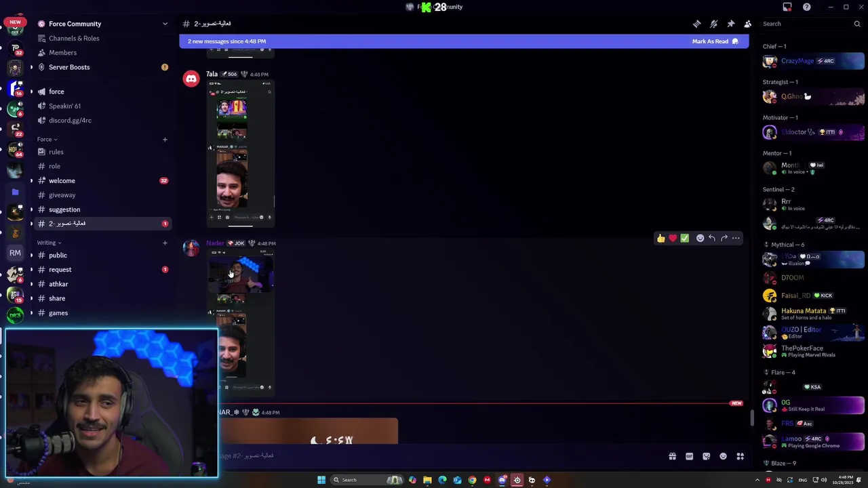Open Channels & Roles
Screen dimensions: 868x488
pyautogui.click(x=102, y=39)
